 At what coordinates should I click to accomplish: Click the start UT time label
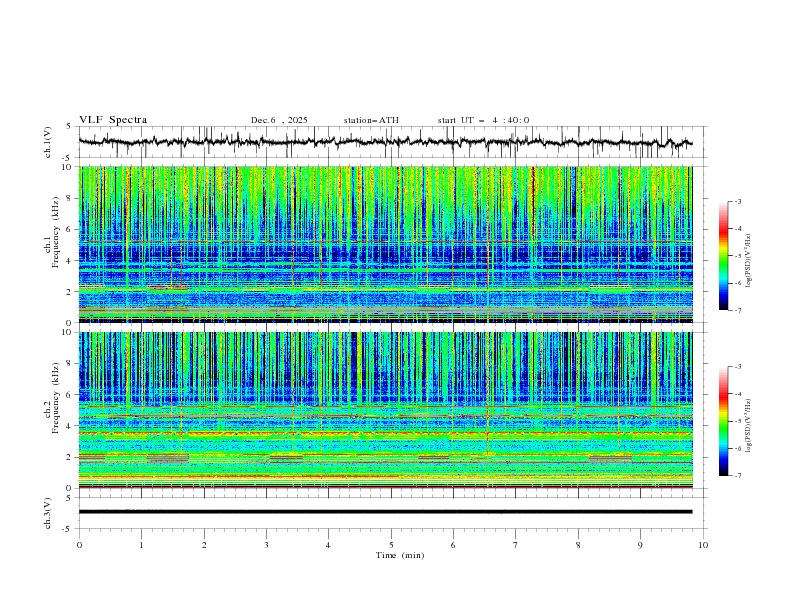[483, 120]
